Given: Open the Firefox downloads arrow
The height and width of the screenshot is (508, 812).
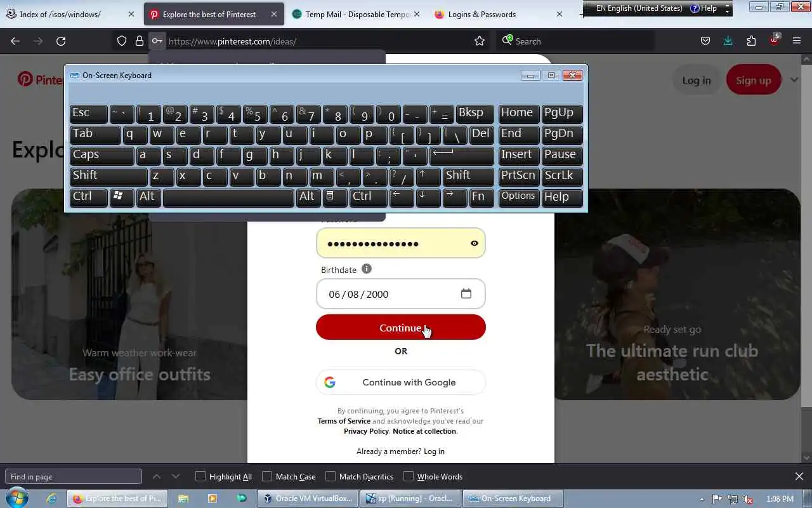Looking at the screenshot, I should point(728,41).
